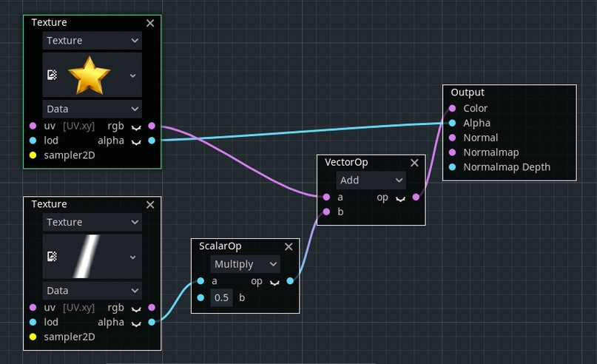Viewport: 597px width, 364px height.
Task: Toggle rgb preview eye in star Texture node
Action: click(136, 127)
